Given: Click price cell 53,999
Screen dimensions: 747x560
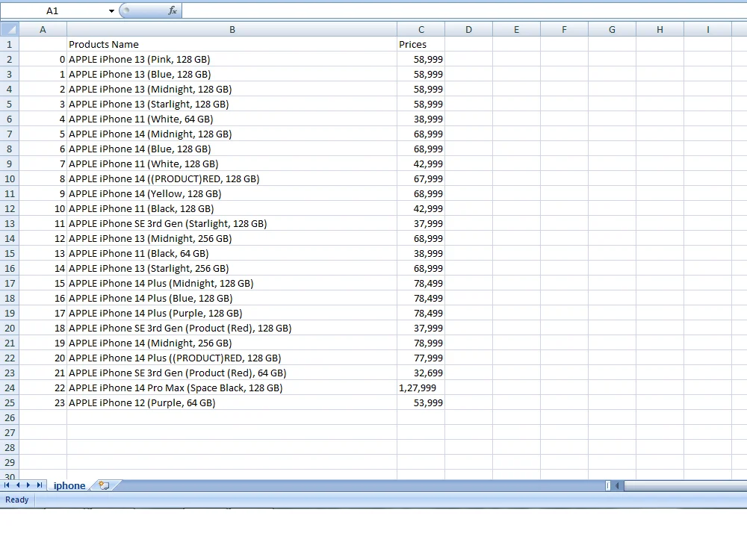Looking at the screenshot, I should 421,403.
